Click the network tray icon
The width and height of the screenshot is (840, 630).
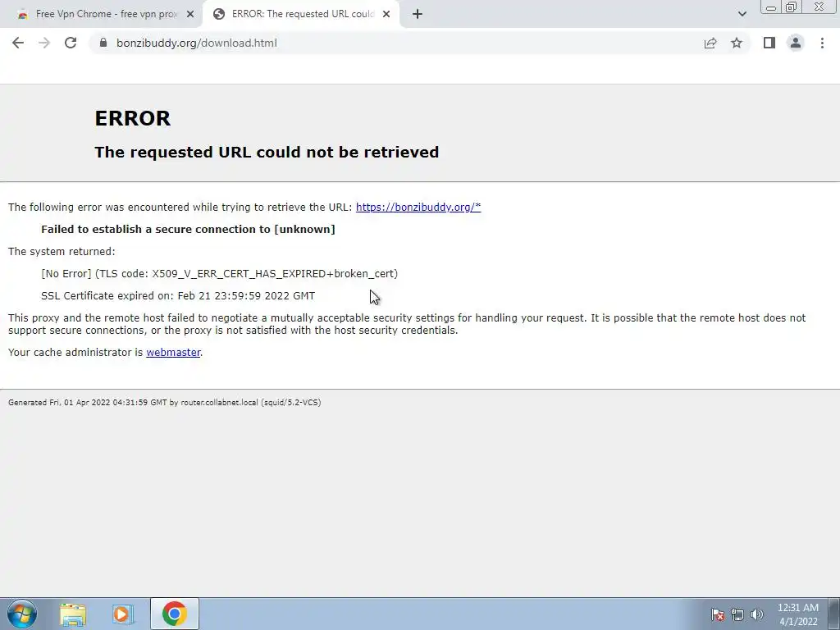tap(737, 614)
